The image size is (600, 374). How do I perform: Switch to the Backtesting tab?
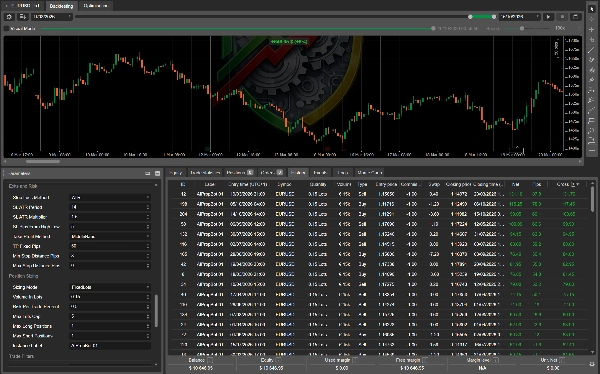[61, 6]
